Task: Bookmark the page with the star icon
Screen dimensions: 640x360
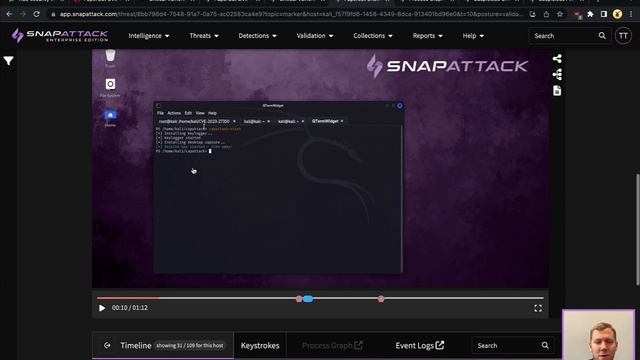Action: point(560,14)
